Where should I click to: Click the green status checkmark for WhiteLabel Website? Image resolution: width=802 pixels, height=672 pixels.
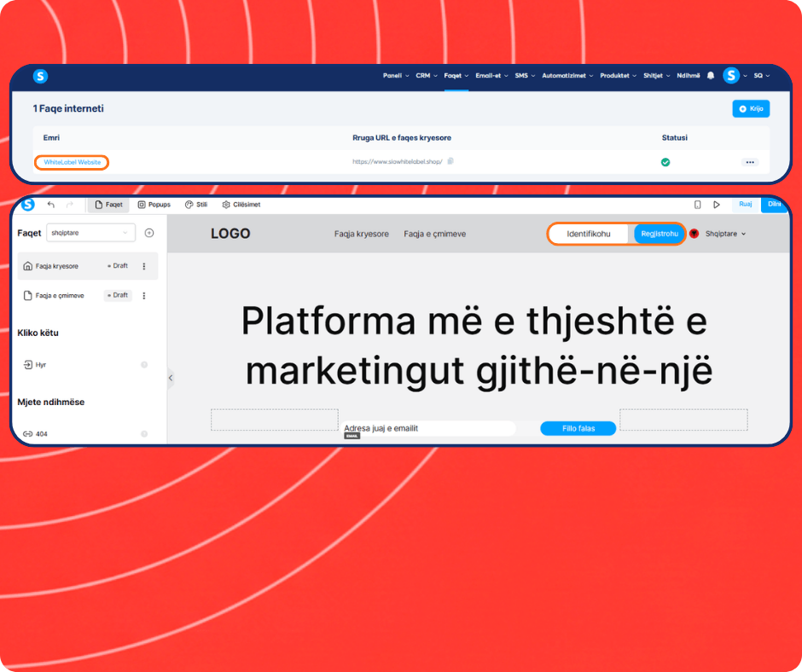pyautogui.click(x=665, y=162)
